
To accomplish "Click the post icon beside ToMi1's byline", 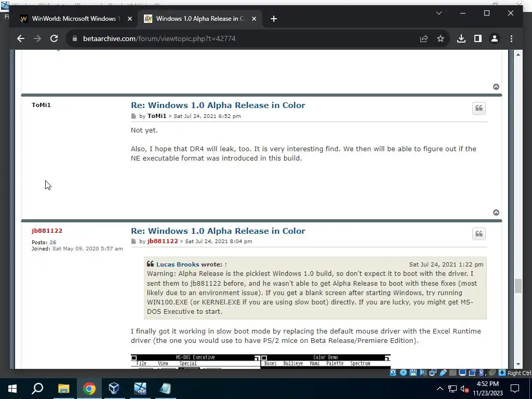I will point(134,116).
